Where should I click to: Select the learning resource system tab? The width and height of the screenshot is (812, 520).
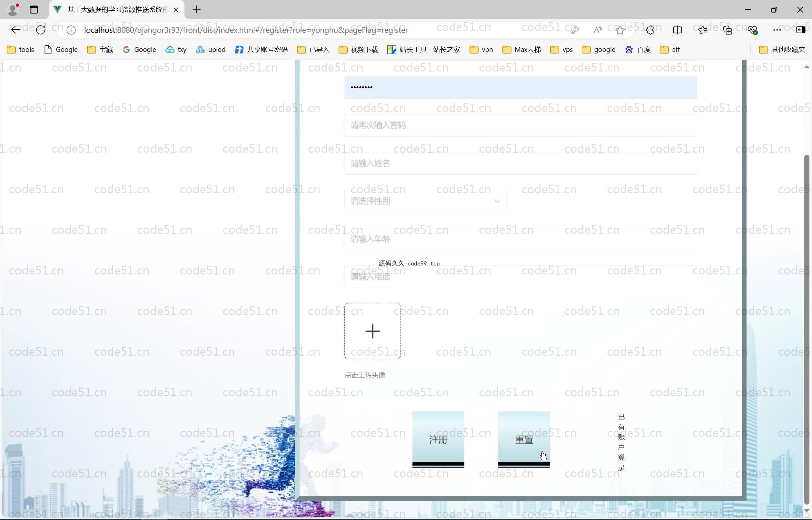pos(117,10)
